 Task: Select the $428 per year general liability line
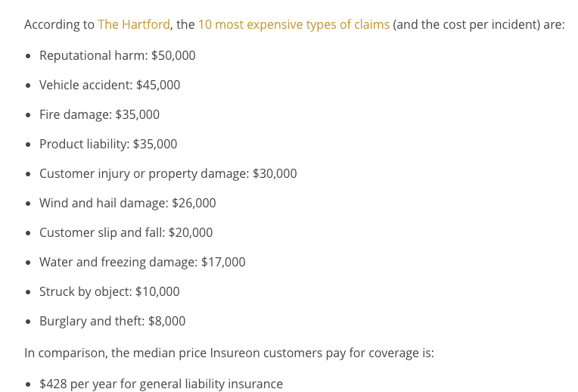pos(160,384)
